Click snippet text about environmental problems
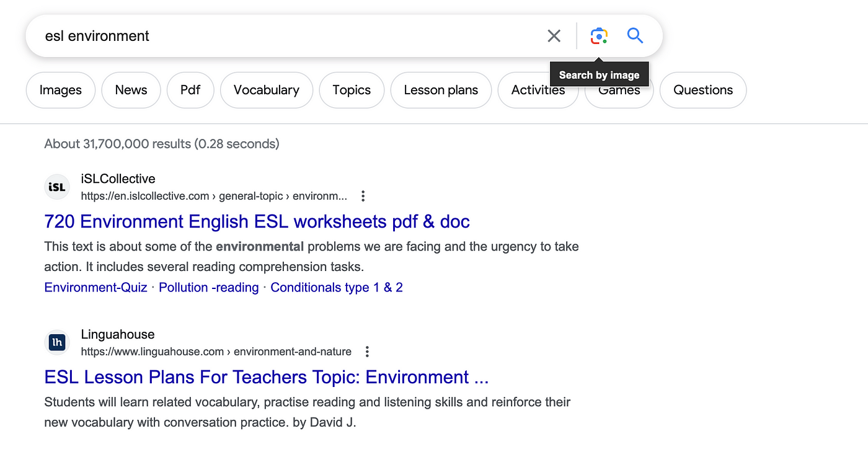Image resolution: width=868 pixels, height=462 pixels. [x=311, y=257]
